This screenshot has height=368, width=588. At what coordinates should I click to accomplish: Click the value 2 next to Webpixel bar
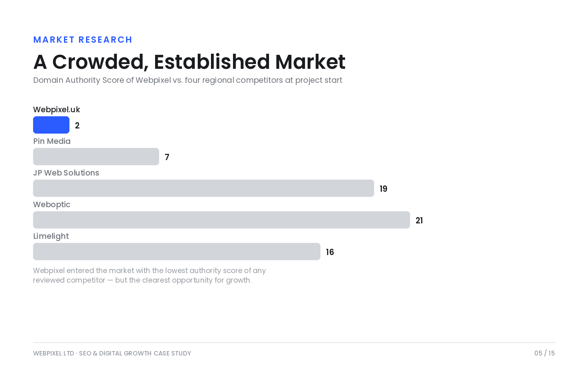coord(77,125)
